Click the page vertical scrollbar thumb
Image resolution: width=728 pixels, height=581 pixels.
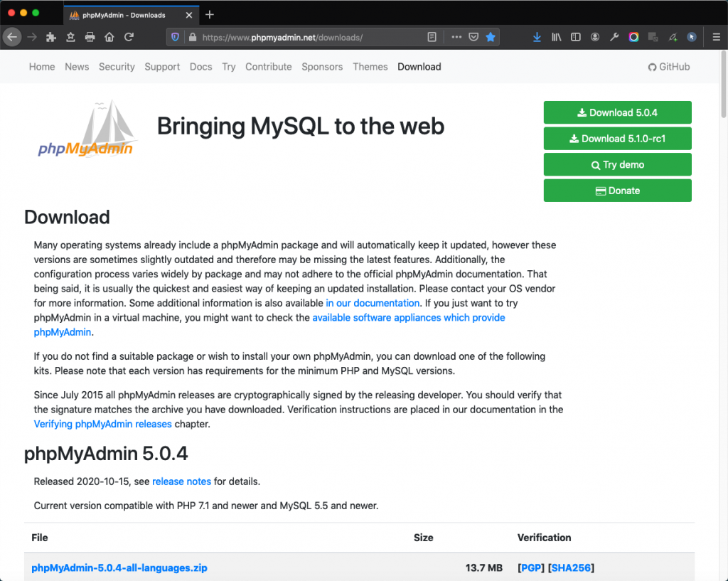[723, 84]
